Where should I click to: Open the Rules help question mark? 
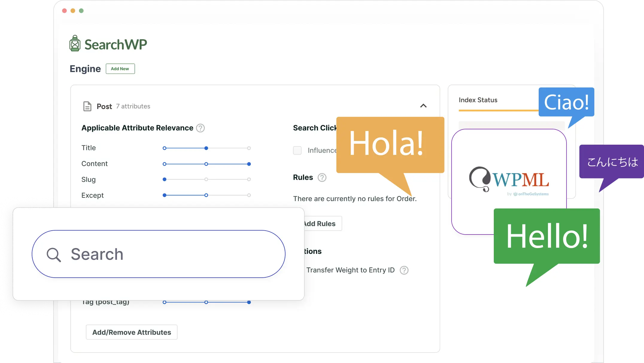(x=322, y=178)
